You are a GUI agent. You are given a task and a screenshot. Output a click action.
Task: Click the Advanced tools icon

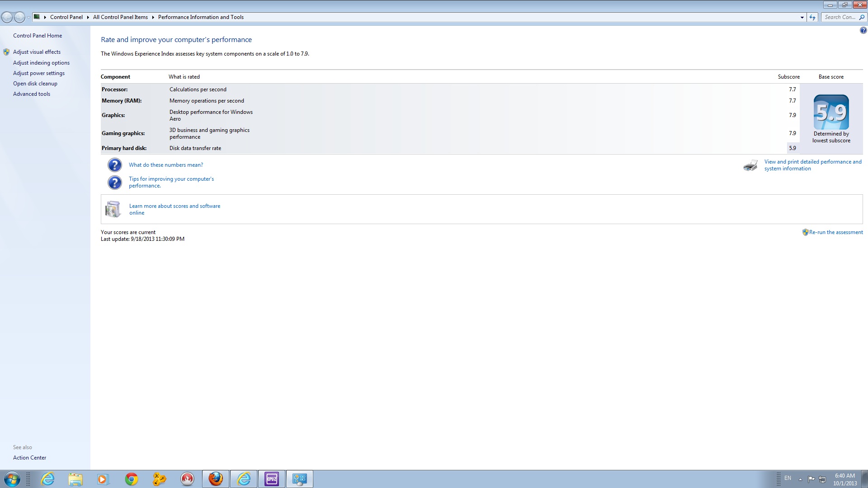(31, 94)
